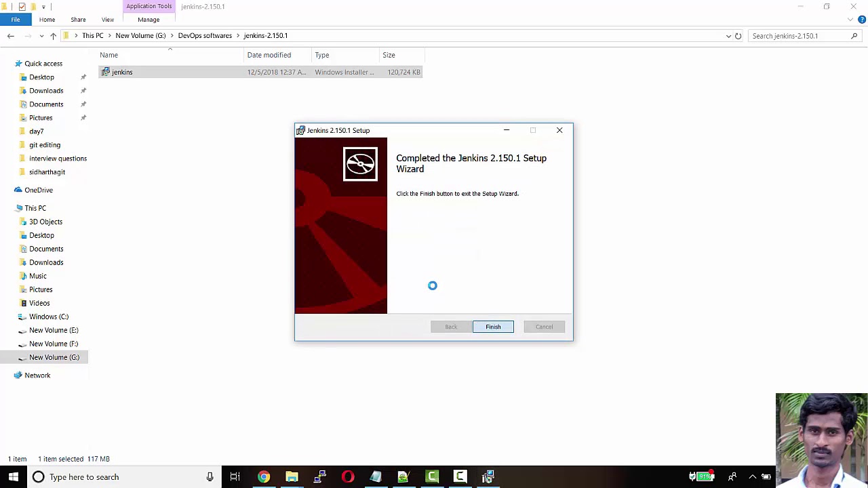The width and height of the screenshot is (868, 488).
Task: Select Quick access in navigation pane
Action: point(43,64)
